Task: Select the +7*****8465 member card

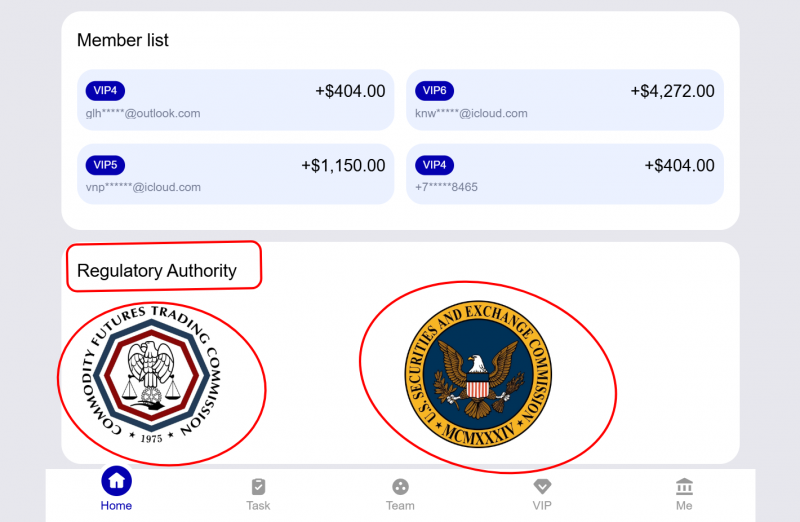Action: tap(564, 174)
